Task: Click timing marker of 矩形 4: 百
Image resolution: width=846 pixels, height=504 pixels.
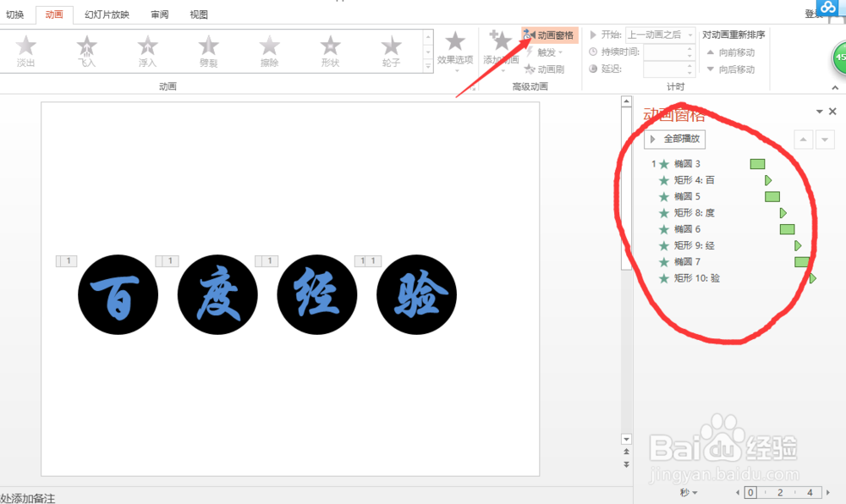Action: click(x=768, y=180)
